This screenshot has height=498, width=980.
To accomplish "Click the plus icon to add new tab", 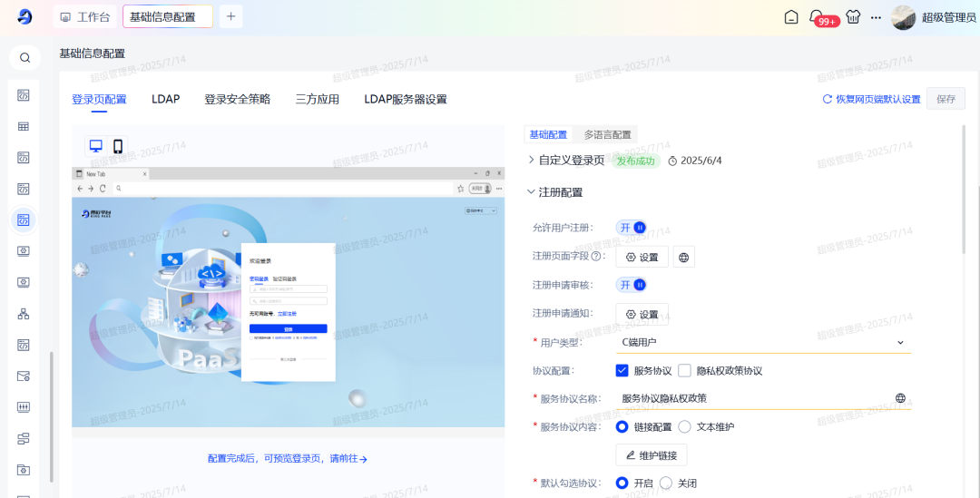I will click(x=230, y=17).
